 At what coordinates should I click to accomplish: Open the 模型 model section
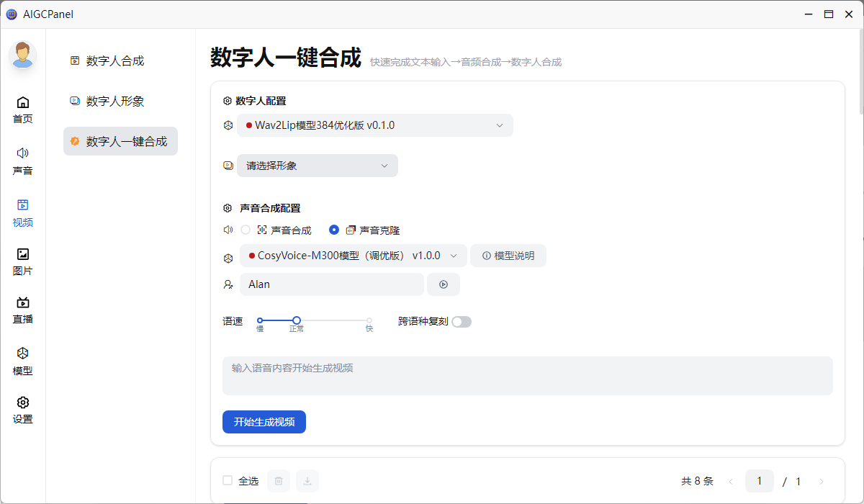(x=23, y=361)
